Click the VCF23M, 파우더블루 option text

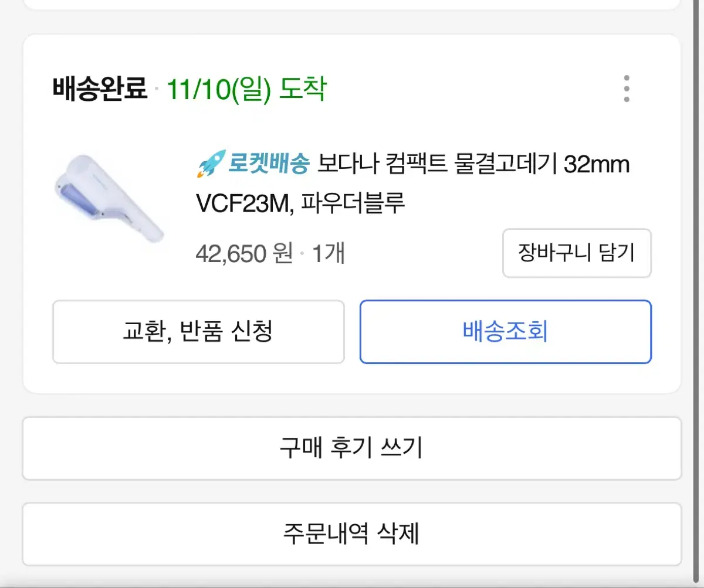(x=300, y=204)
